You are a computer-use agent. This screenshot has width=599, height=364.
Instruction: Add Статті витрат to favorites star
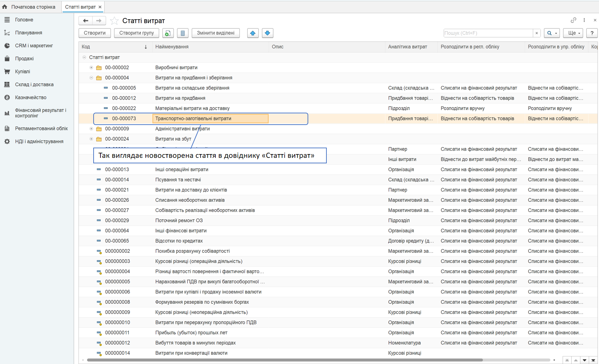tap(114, 21)
